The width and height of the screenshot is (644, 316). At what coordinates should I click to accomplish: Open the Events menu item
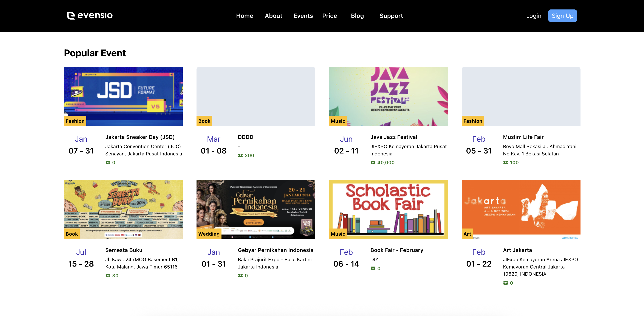click(x=303, y=16)
